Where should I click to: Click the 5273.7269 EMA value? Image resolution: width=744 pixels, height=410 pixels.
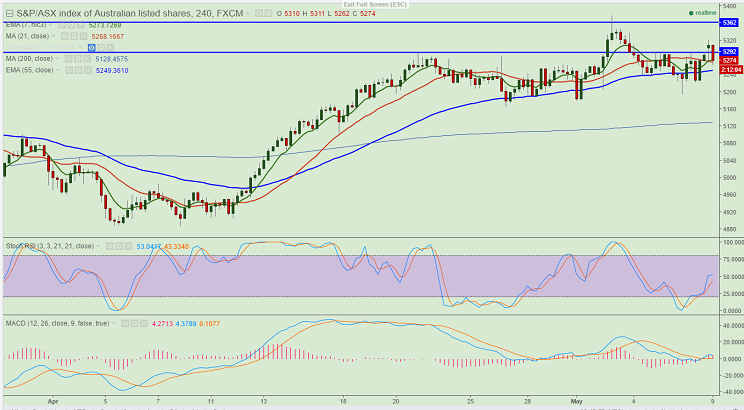pyautogui.click(x=105, y=25)
